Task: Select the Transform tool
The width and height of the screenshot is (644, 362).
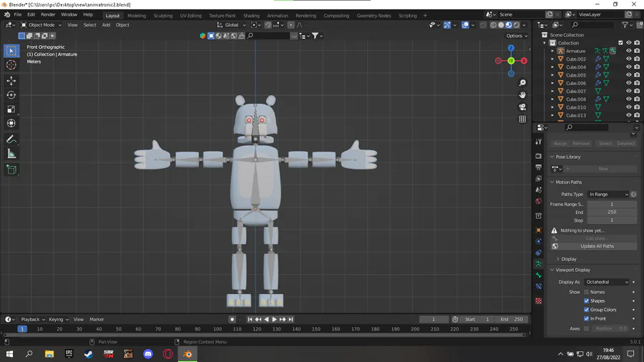Action: [11, 123]
